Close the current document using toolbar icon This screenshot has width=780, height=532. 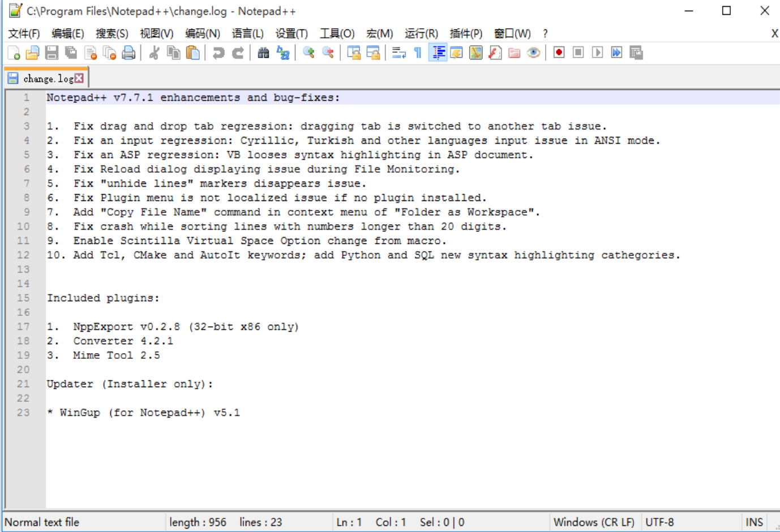click(x=91, y=53)
